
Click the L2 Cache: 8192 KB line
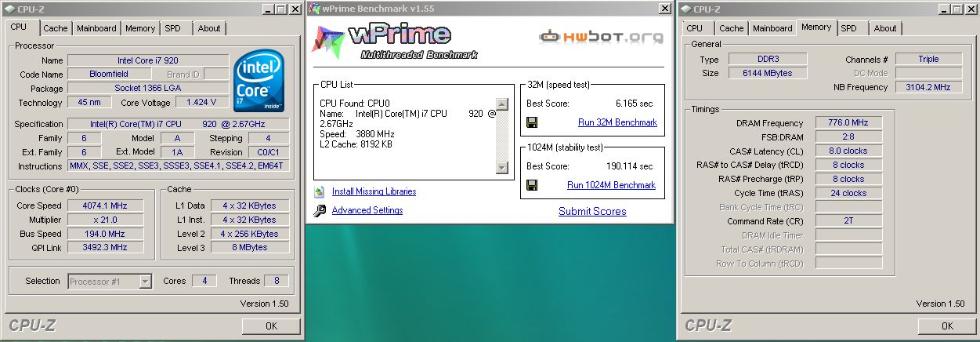point(356,144)
